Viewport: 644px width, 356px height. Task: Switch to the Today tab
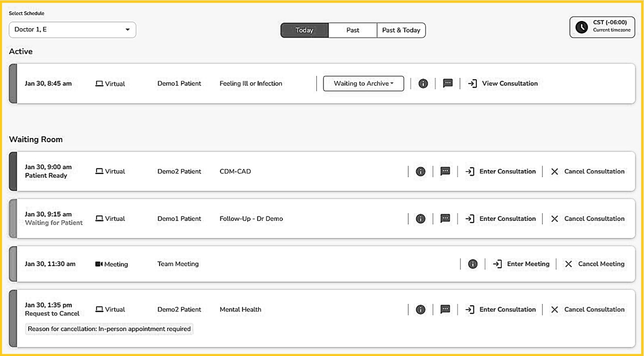click(x=304, y=30)
